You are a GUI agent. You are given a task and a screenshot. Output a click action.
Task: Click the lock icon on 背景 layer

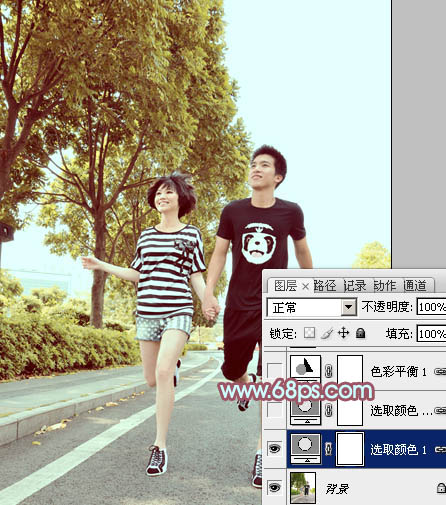click(441, 488)
